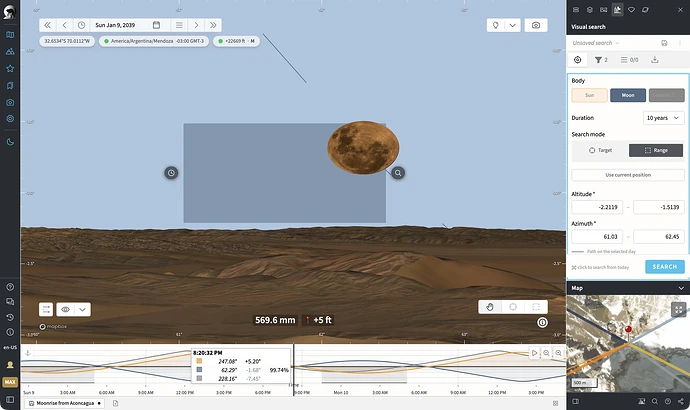Viewport: 690px width, 410px height.
Task: Save the current search
Action: [664, 43]
